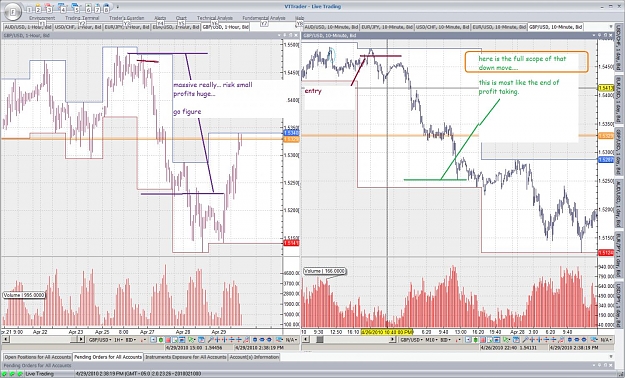
Task: Click scrollbar thumb under 10-Minute chart
Action: point(320,339)
